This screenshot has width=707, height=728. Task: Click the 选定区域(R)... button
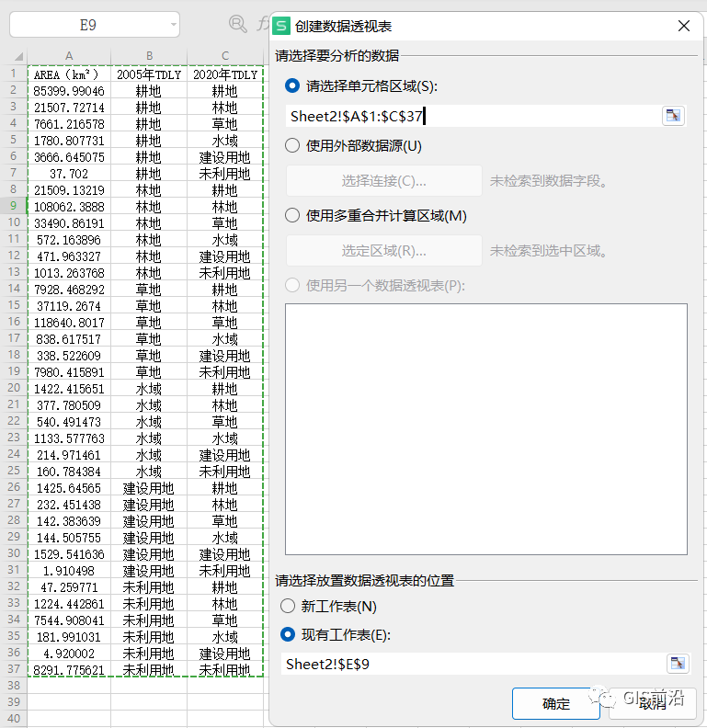[383, 251]
